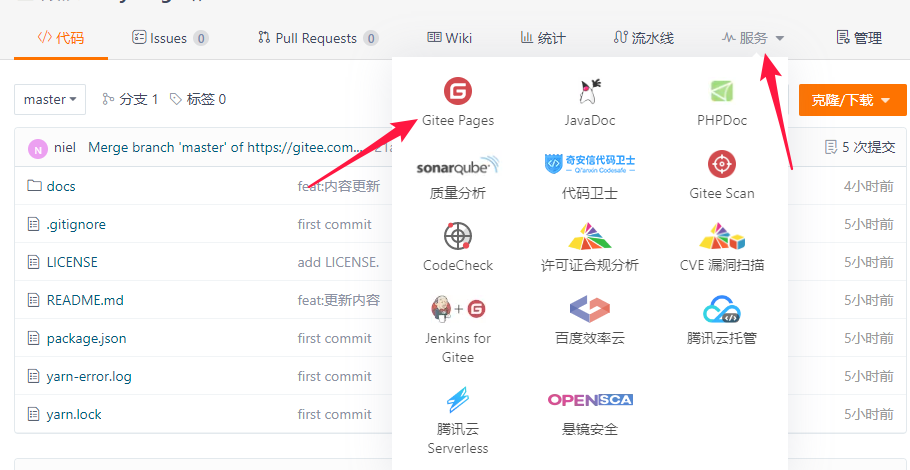
Task: Open Gitee Pages service icon
Action: coord(457,92)
